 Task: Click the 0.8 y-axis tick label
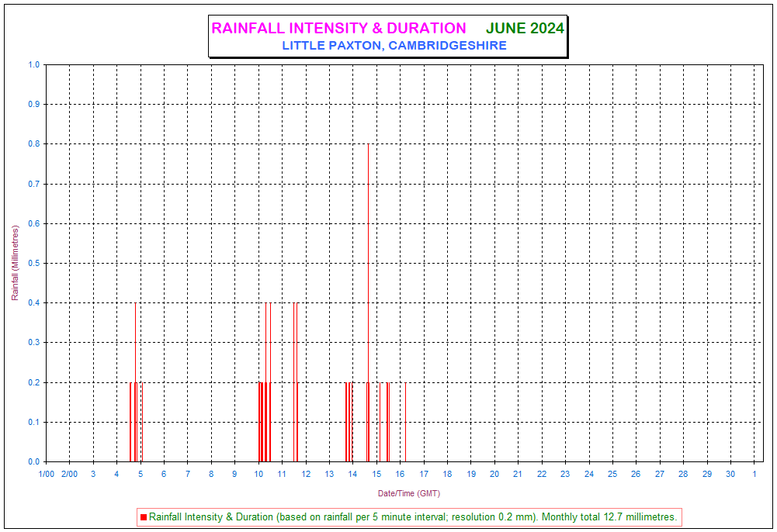[x=34, y=144]
